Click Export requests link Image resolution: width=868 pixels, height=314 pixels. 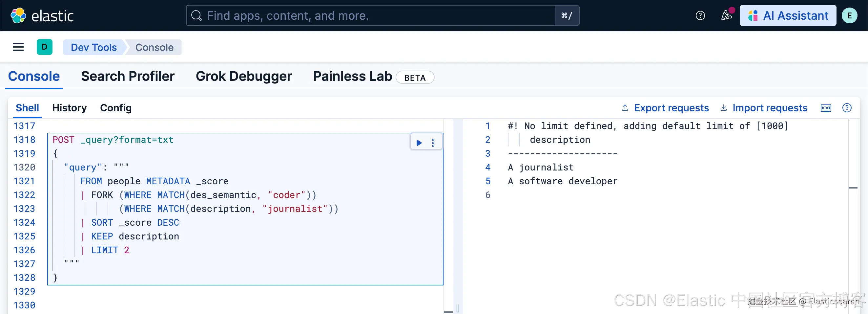[665, 108]
